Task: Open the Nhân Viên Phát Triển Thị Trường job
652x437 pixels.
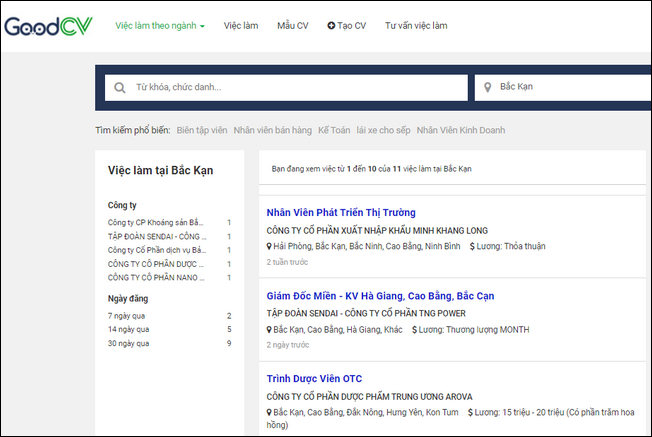Action: [x=341, y=212]
